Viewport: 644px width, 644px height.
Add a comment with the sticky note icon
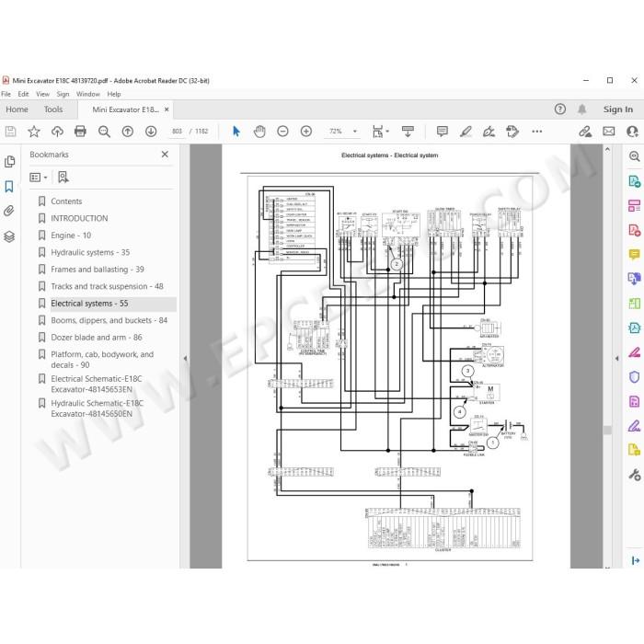coord(443,132)
